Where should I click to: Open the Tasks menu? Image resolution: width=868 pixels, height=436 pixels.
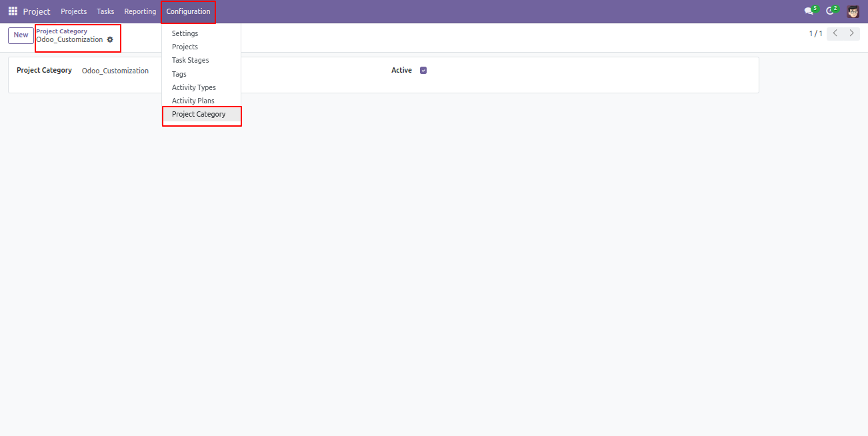point(105,11)
